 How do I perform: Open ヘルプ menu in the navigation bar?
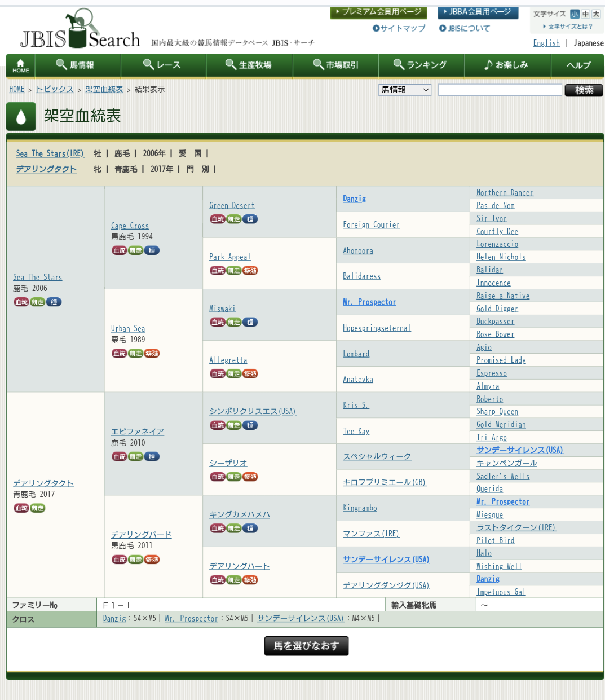point(578,65)
